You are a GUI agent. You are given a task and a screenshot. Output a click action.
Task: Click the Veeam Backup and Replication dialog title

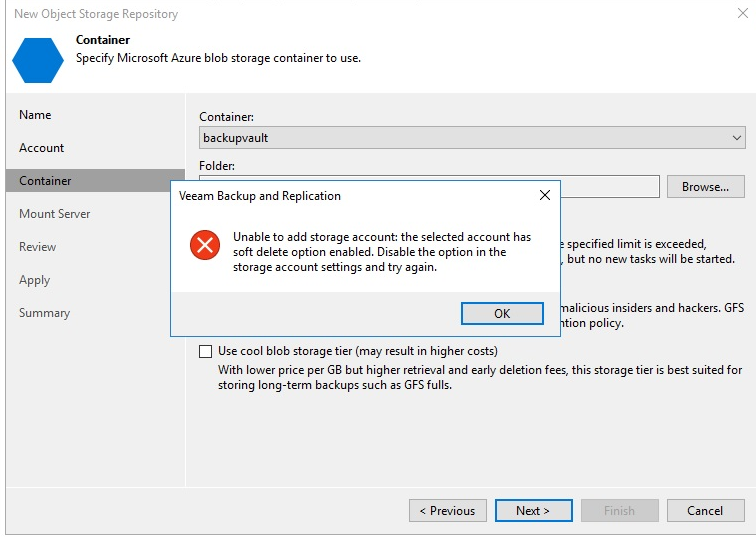pyautogui.click(x=260, y=196)
